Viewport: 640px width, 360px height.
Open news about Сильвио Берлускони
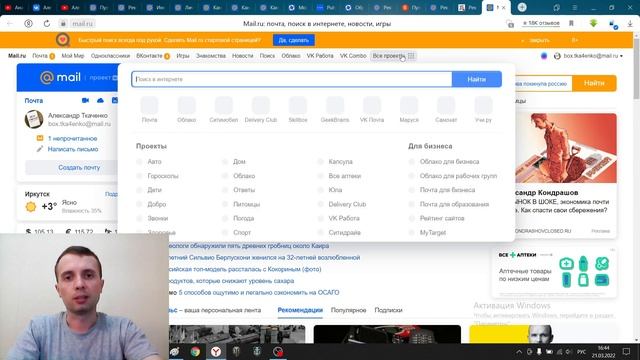264,258
